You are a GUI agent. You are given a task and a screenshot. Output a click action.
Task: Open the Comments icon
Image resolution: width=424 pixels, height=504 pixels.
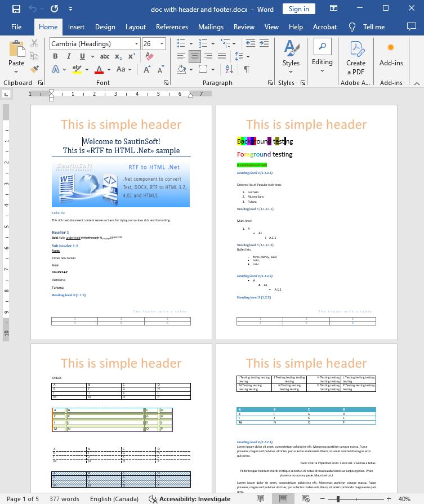pos(412,26)
